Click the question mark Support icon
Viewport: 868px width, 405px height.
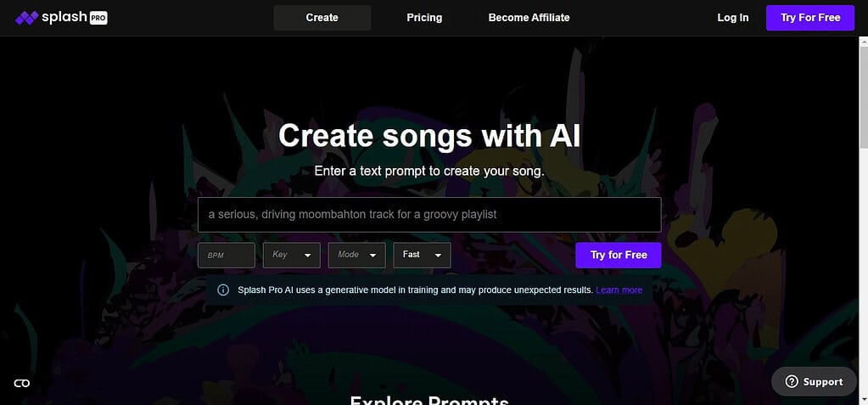point(792,381)
